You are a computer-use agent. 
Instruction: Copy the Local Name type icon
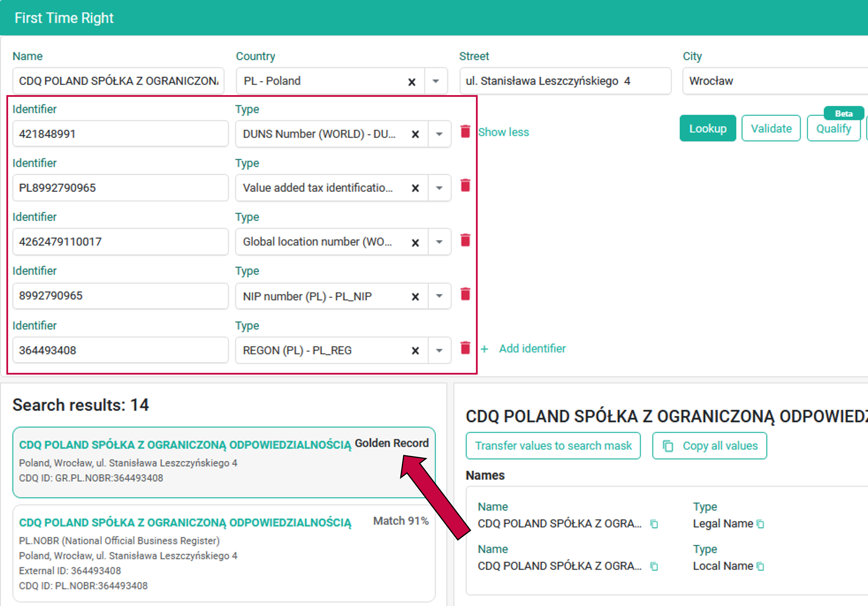click(760, 566)
